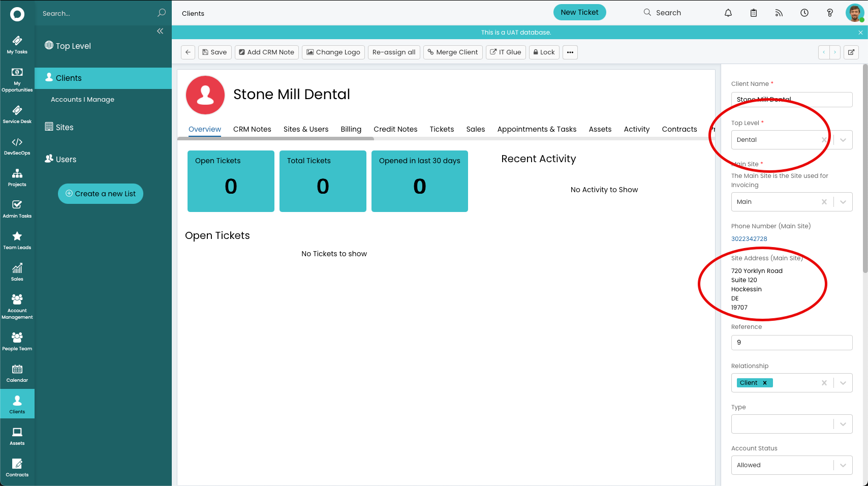The width and height of the screenshot is (868, 486).
Task: Click the Client Name input field
Action: point(792,100)
